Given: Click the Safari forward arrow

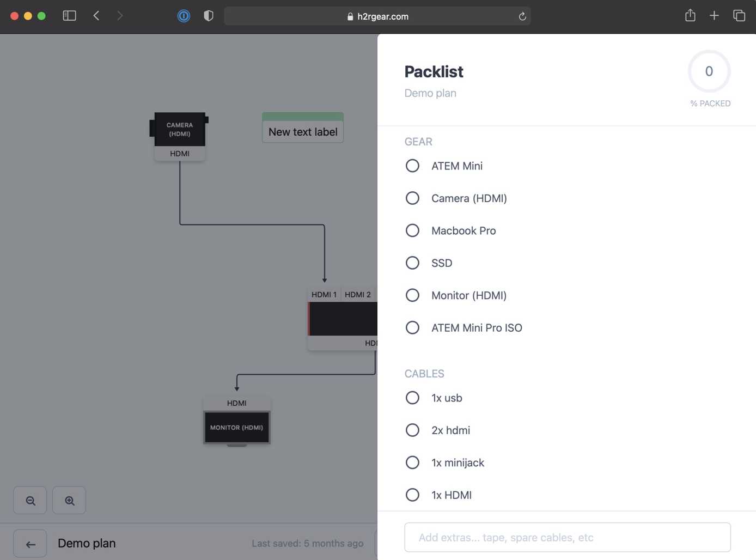Looking at the screenshot, I should pyautogui.click(x=120, y=16).
